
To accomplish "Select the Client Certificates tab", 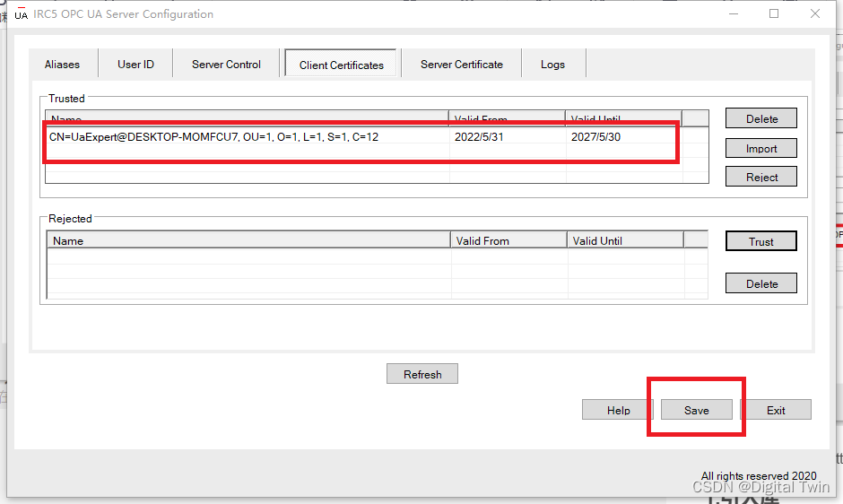I will point(342,65).
